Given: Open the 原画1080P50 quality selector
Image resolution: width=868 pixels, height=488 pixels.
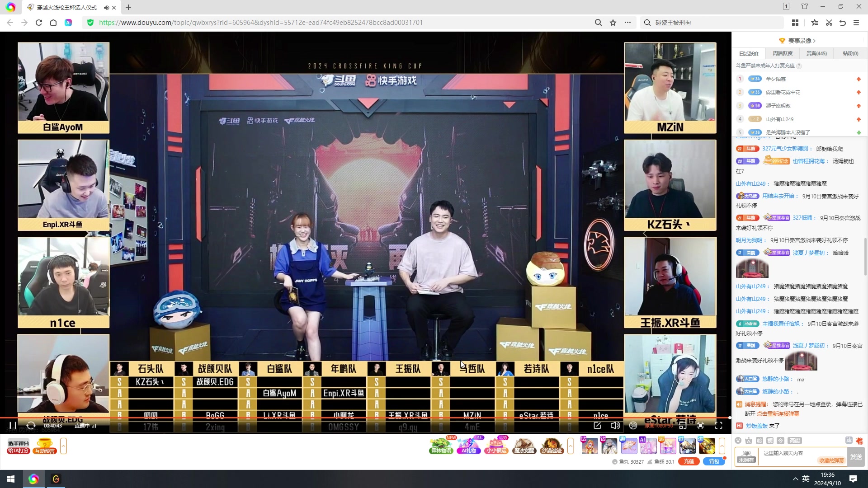Looking at the screenshot, I should [658, 426].
